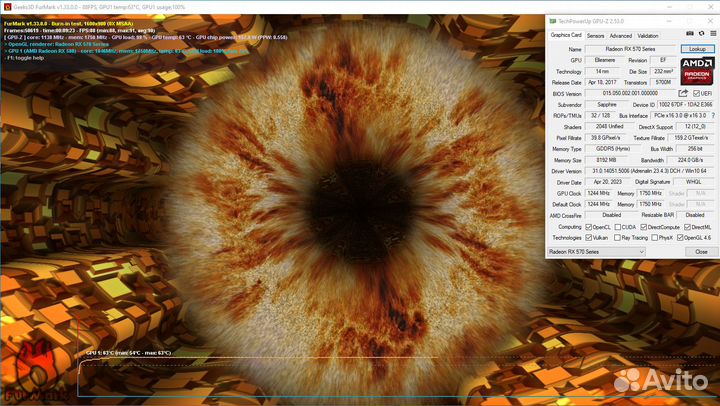Image resolution: width=720 pixels, height=406 pixels.
Task: Click the AMD Radeon logo
Action: click(696, 70)
